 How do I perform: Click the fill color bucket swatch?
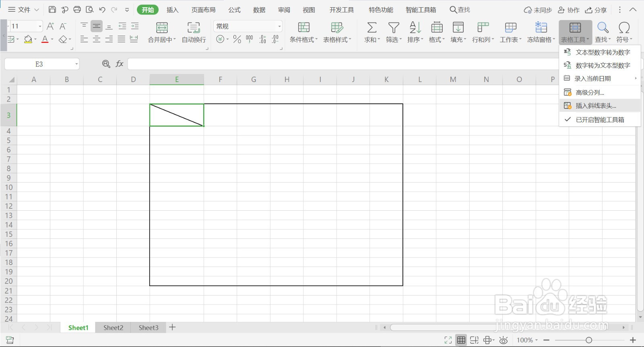pyautogui.click(x=28, y=39)
